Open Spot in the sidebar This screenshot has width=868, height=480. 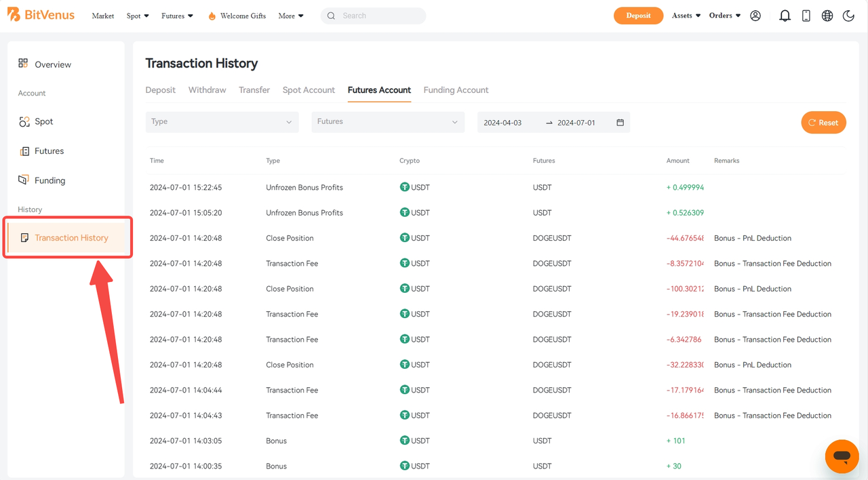[44, 121]
